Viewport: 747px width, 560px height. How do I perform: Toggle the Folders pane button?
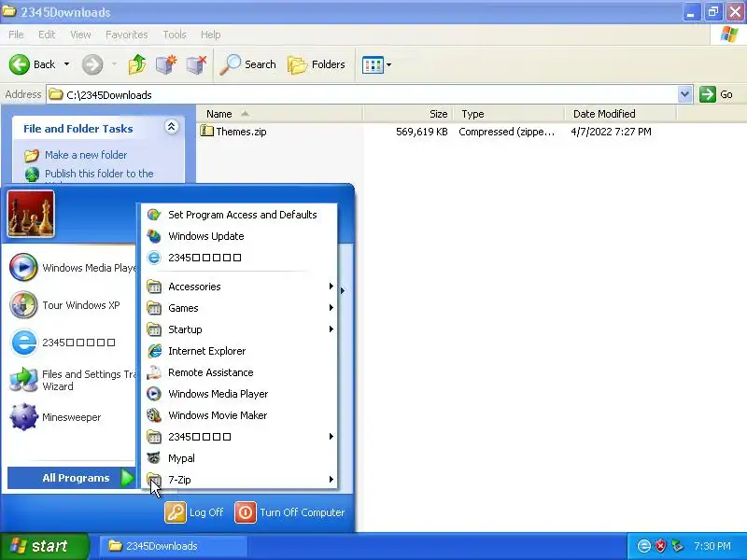pyautogui.click(x=317, y=64)
